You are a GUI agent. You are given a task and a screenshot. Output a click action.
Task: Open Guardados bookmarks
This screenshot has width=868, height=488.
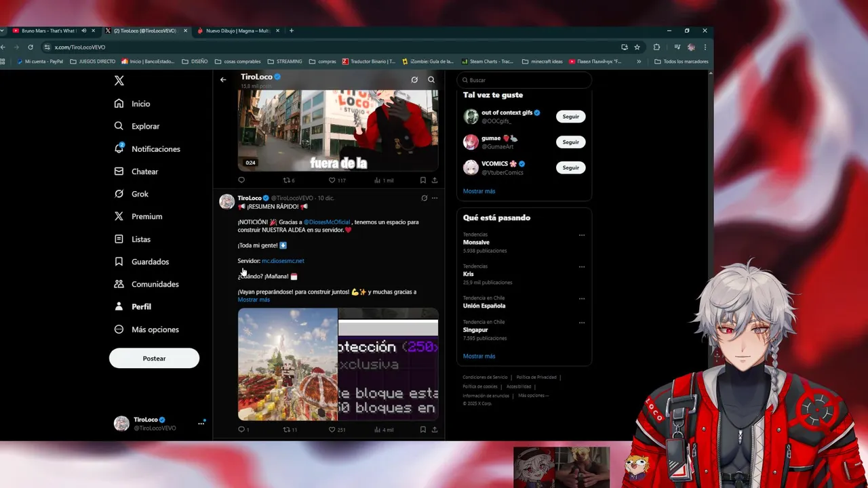tap(141, 262)
